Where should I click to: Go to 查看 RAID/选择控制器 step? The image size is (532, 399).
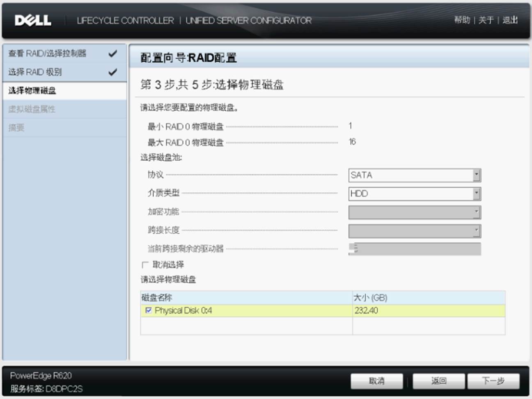point(47,53)
